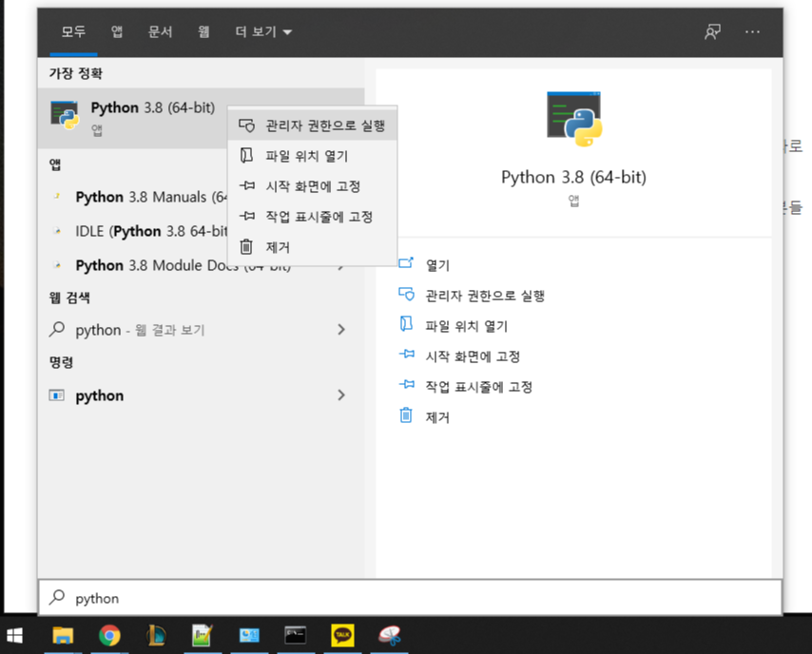Click 관리자 권한으로 실행 in the preview pane

[x=485, y=296]
